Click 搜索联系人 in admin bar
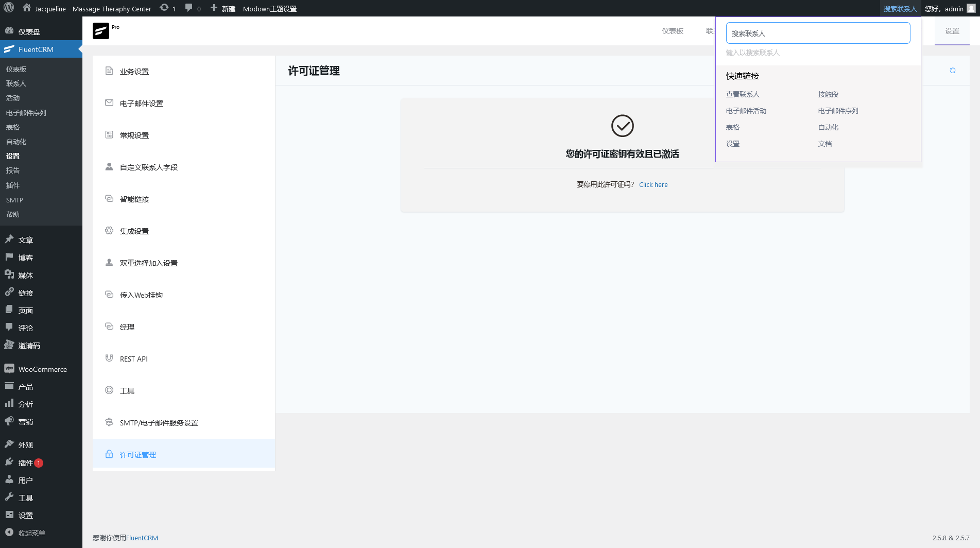 [x=900, y=8]
